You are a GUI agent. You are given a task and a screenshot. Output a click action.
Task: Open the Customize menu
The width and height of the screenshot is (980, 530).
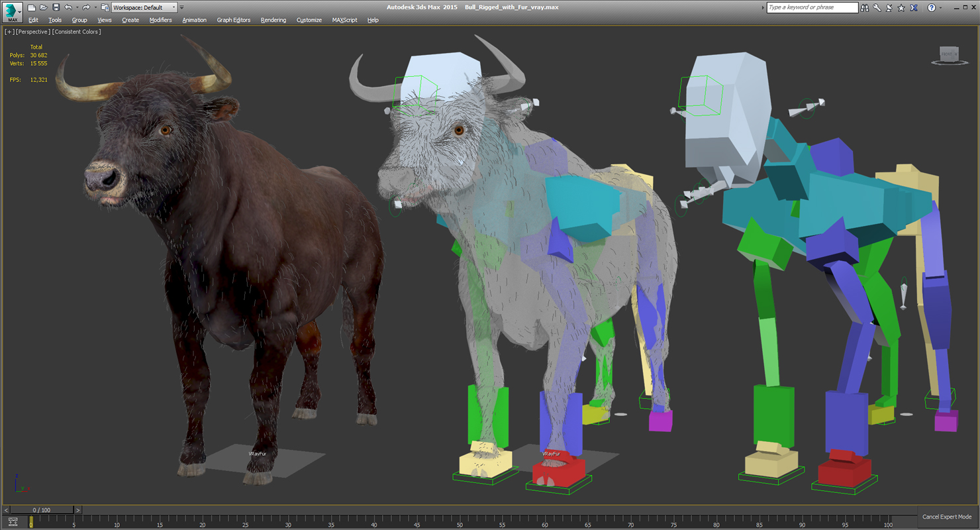tap(309, 20)
